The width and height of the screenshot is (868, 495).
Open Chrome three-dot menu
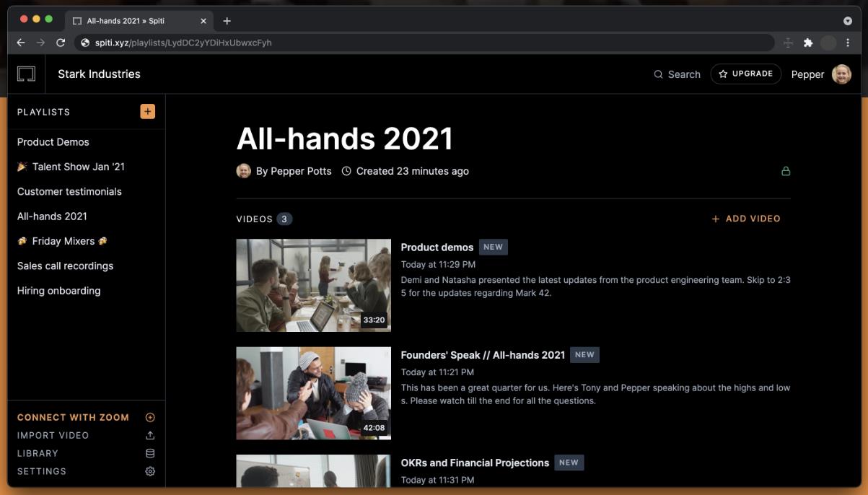pyautogui.click(x=848, y=43)
